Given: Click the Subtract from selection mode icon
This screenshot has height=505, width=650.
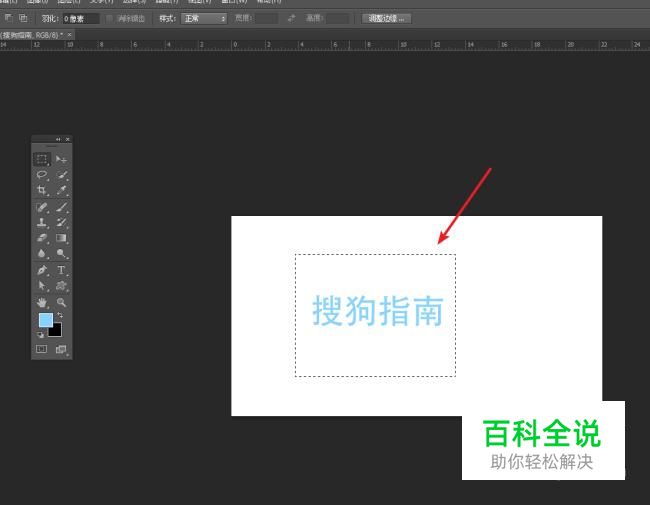Looking at the screenshot, I should 8,18.
